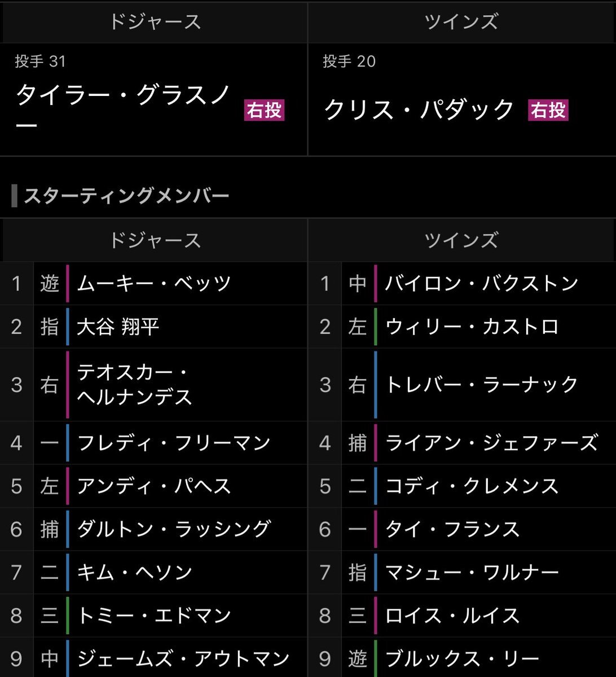Open ジェームズ・アウトマン player entry
The image size is (616, 677).
(153, 658)
